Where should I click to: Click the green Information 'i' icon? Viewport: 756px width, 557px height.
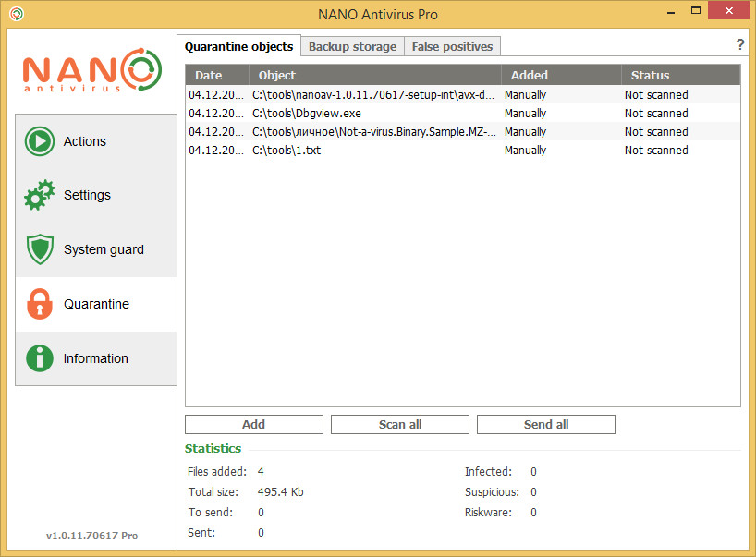pyautogui.click(x=40, y=358)
